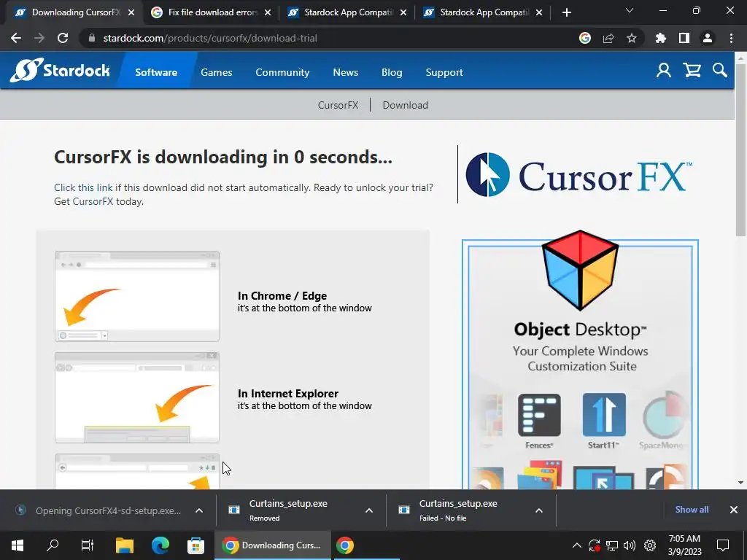Open Chrome extensions puzzle icon
The width and height of the screenshot is (747, 560).
[660, 38]
